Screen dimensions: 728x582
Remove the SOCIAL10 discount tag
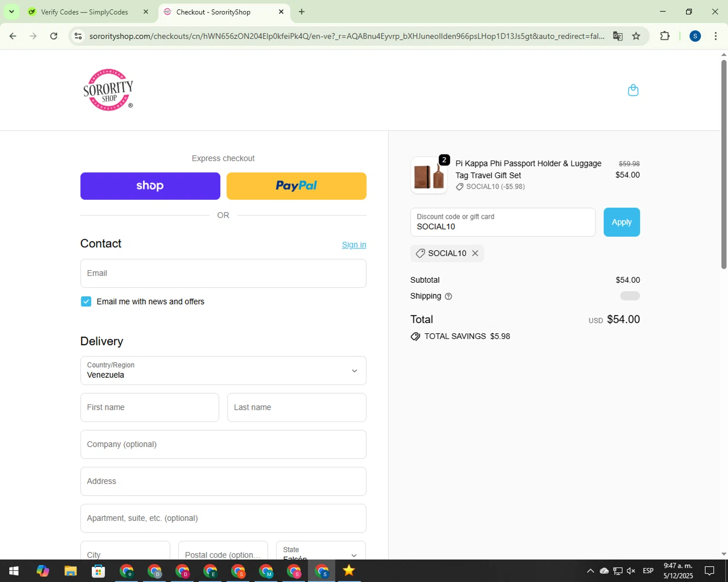[x=475, y=253]
